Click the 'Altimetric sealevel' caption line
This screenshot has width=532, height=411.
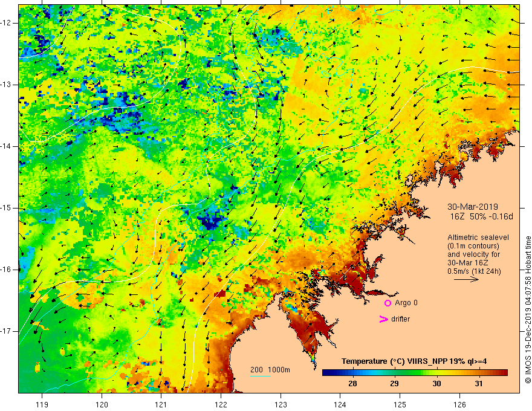click(478, 238)
